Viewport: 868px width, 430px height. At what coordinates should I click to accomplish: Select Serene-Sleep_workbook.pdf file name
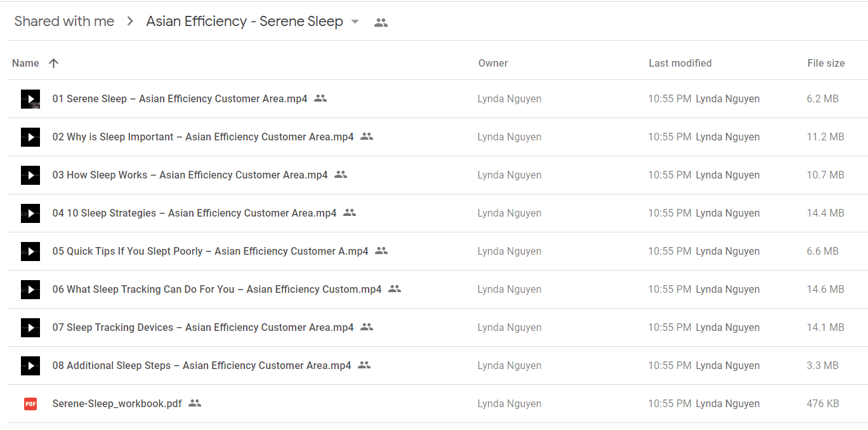(117, 403)
